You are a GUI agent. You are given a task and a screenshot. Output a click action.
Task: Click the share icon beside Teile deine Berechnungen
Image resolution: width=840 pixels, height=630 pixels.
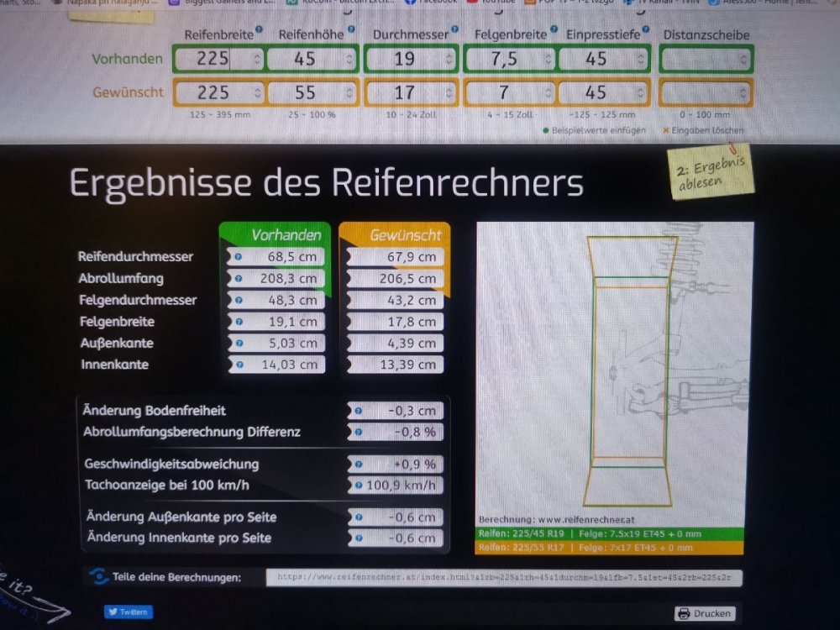99,577
